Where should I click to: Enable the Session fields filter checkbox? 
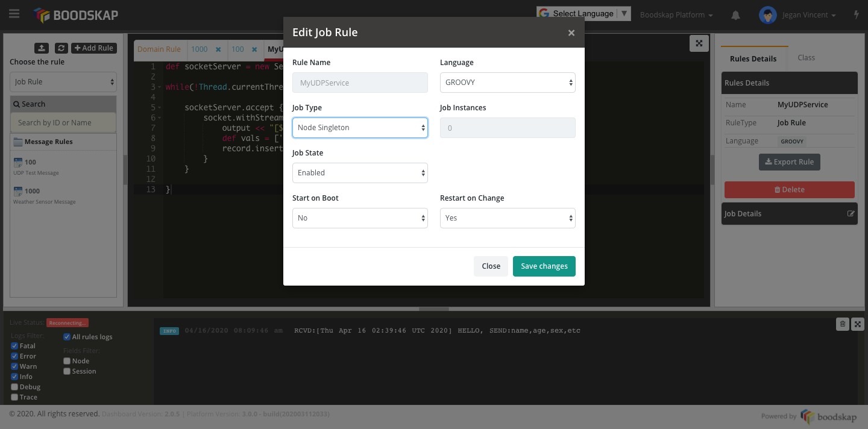tap(67, 371)
